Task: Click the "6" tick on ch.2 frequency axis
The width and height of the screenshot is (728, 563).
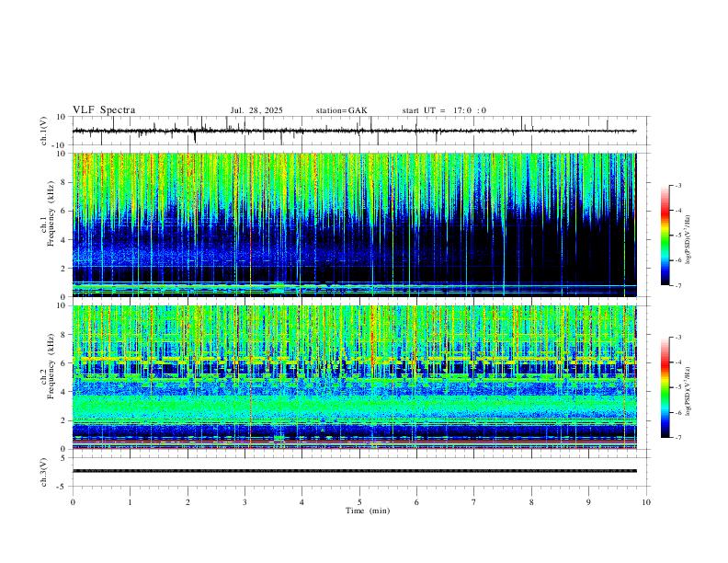Action: coord(64,362)
